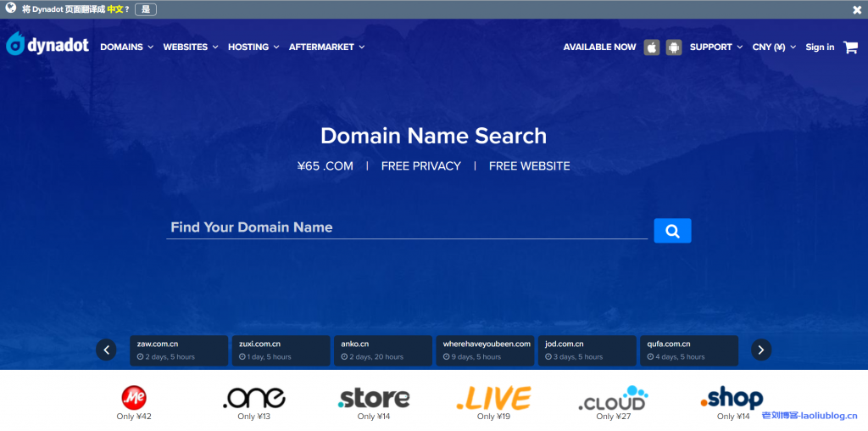Open the Websites menu
The image size is (868, 431).
point(190,48)
